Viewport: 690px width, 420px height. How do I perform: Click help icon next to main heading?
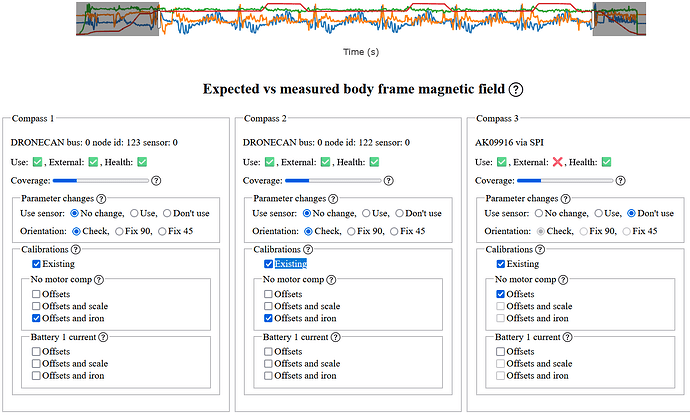516,90
